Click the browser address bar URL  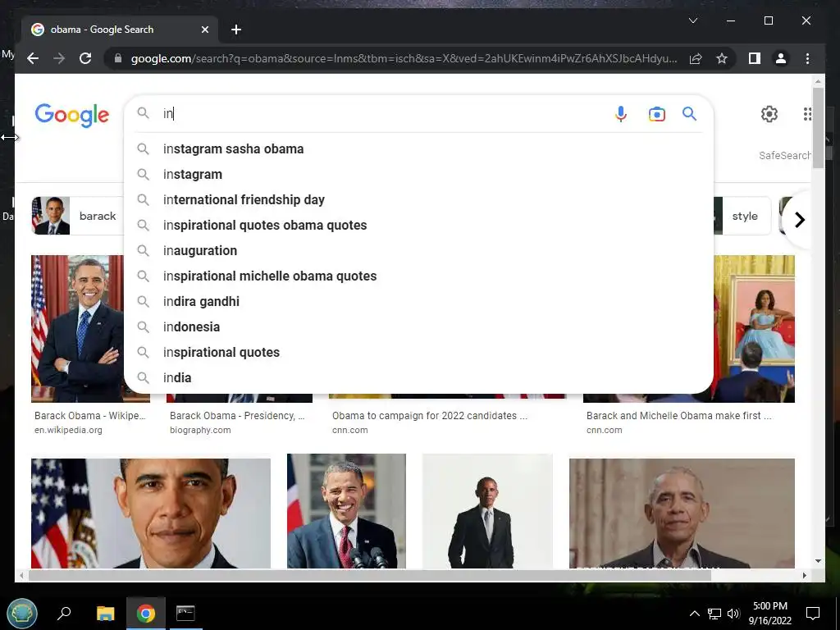404,58
